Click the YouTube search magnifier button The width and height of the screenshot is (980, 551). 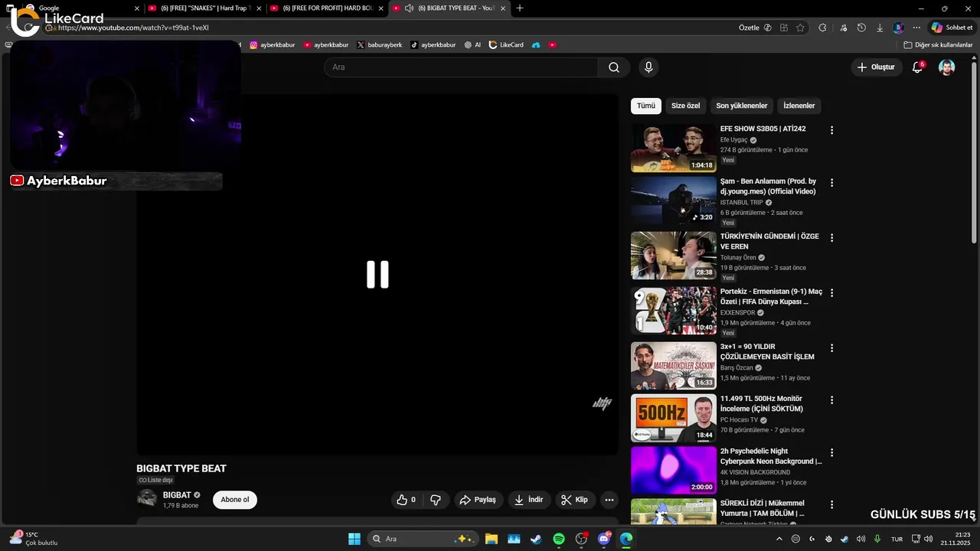[x=614, y=67]
